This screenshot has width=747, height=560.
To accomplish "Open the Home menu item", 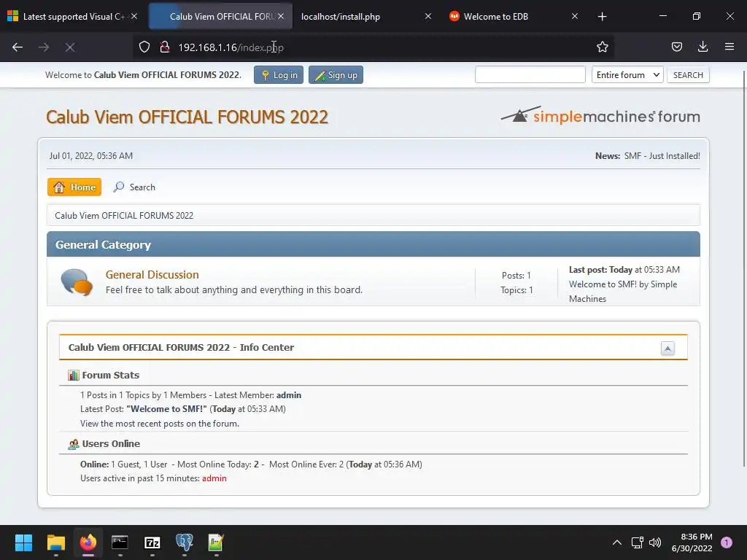I will tap(74, 187).
